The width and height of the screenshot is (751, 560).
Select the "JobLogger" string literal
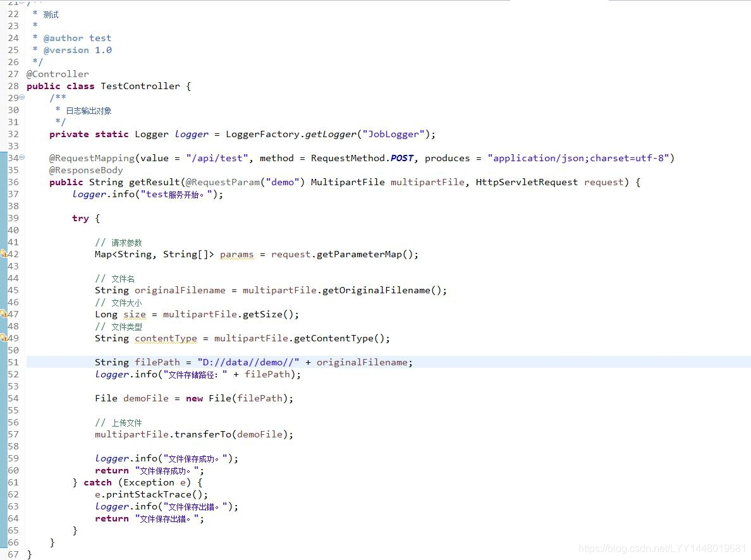coord(393,134)
